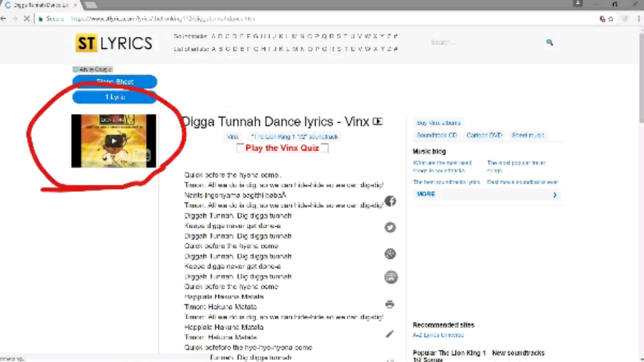
Task: Click lyric line Nants ingonyama bagithi baba
Action: (x=235, y=195)
